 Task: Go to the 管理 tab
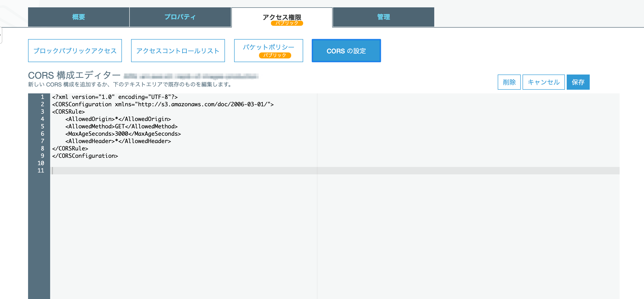(x=383, y=17)
